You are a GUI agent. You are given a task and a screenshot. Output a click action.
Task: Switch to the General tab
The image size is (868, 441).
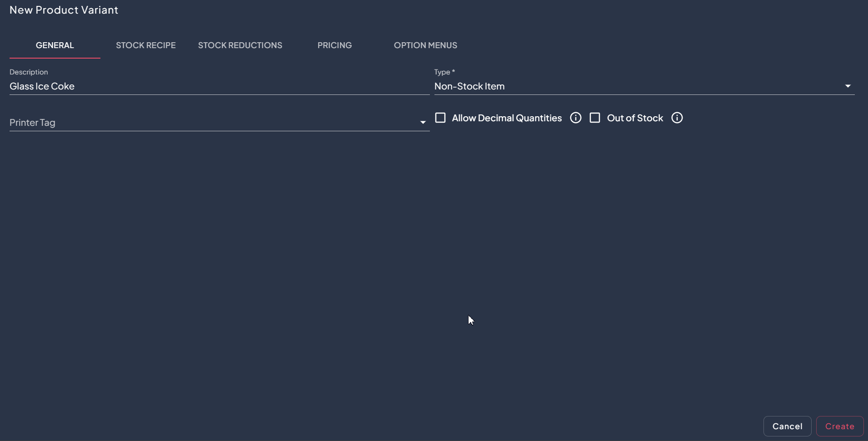coord(55,45)
